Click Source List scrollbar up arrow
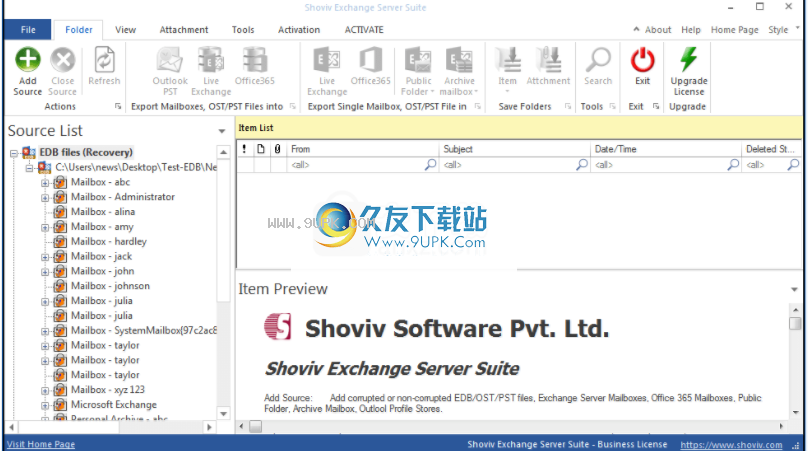The height and width of the screenshot is (451, 808). click(224, 152)
